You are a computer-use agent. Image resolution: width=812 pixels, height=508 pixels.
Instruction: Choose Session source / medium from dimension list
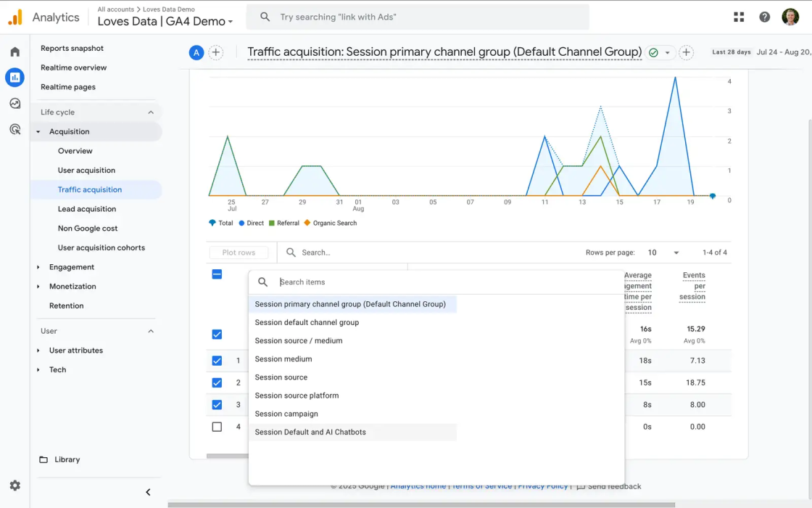(299, 340)
